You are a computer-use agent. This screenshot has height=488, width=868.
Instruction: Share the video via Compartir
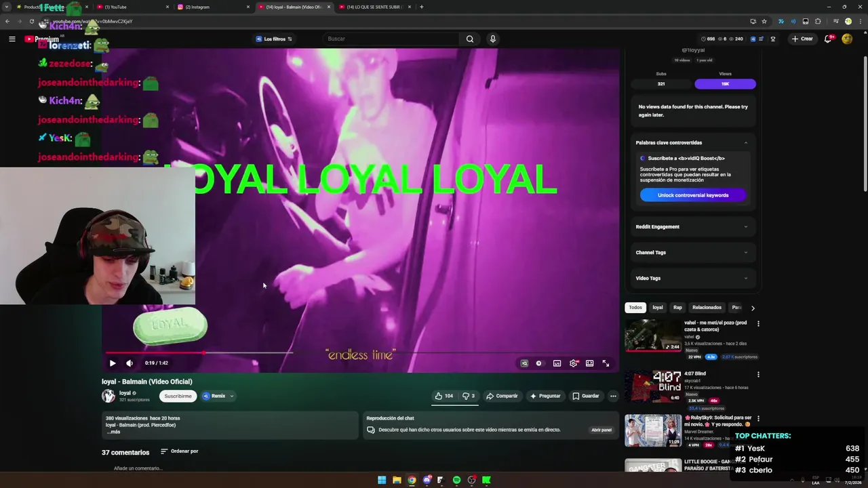[502, 396]
